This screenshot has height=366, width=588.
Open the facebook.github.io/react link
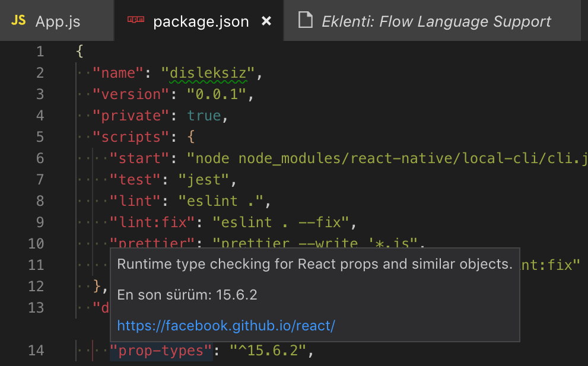pos(226,326)
